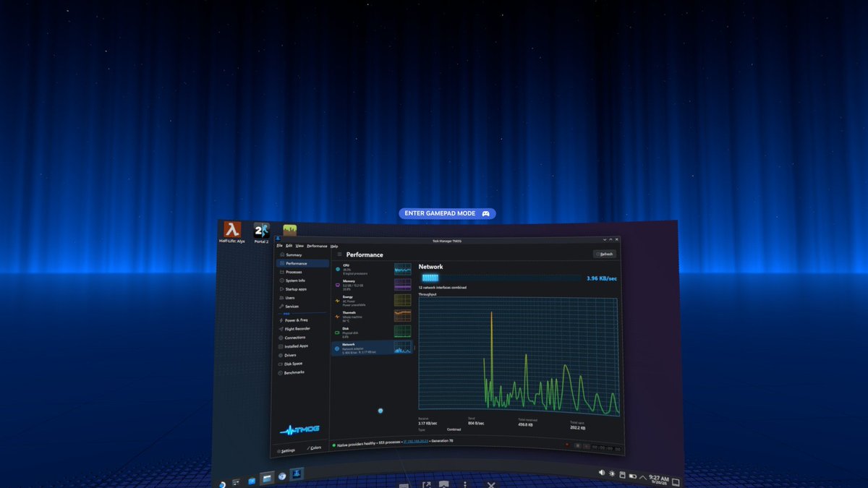Screen dimensions: 868x488
Task: Select the Energy performance entry
Action: point(373,300)
